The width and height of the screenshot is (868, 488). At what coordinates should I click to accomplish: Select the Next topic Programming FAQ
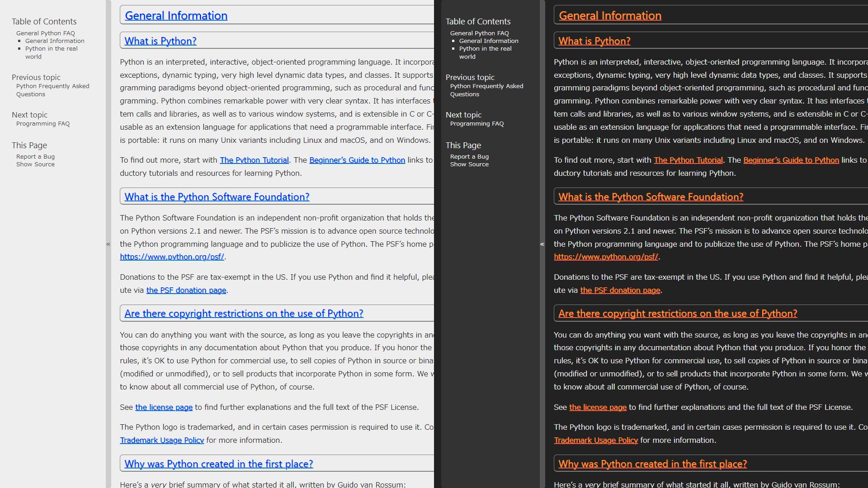click(43, 123)
